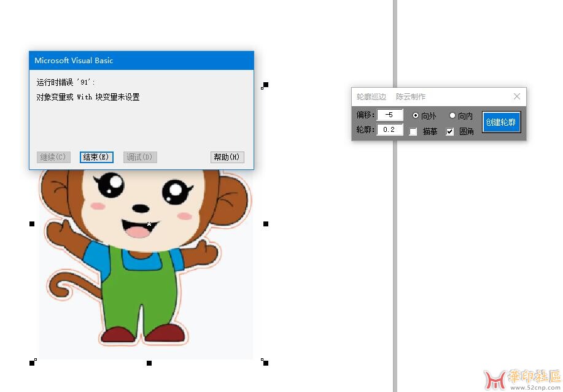The image size is (563, 392).
Task: Click the top-right selection handle of the image
Action: pyautogui.click(x=266, y=85)
